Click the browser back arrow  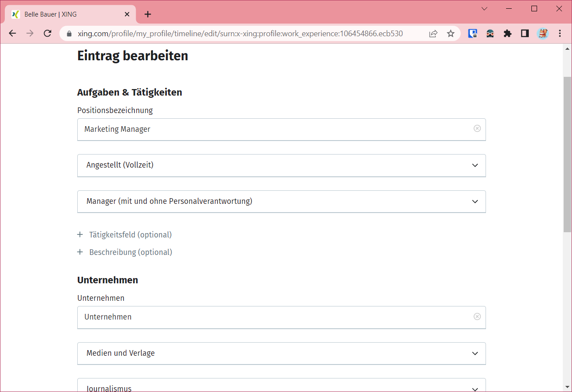12,34
